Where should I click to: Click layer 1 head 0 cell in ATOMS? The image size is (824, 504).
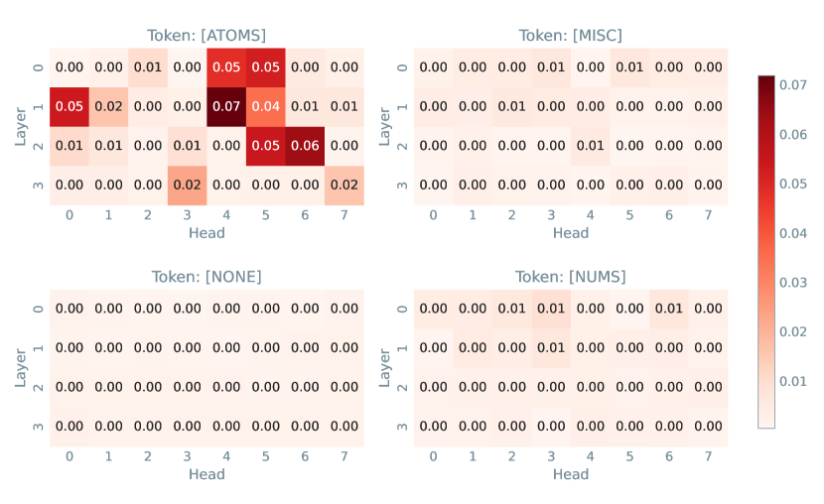pos(69,106)
